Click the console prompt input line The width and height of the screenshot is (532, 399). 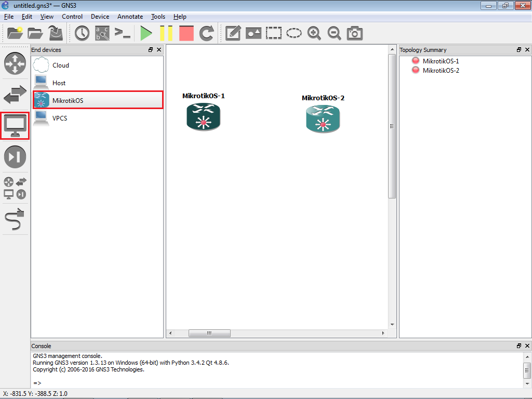tap(276, 383)
